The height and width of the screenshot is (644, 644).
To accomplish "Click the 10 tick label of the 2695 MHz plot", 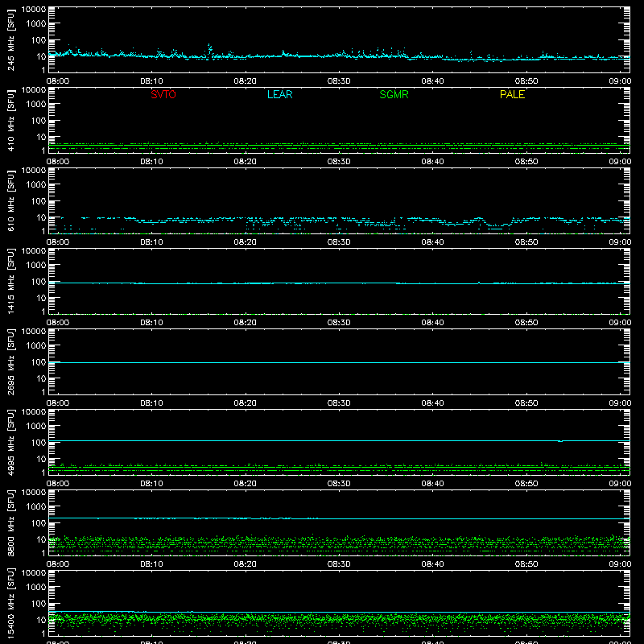I will pos(42,378).
